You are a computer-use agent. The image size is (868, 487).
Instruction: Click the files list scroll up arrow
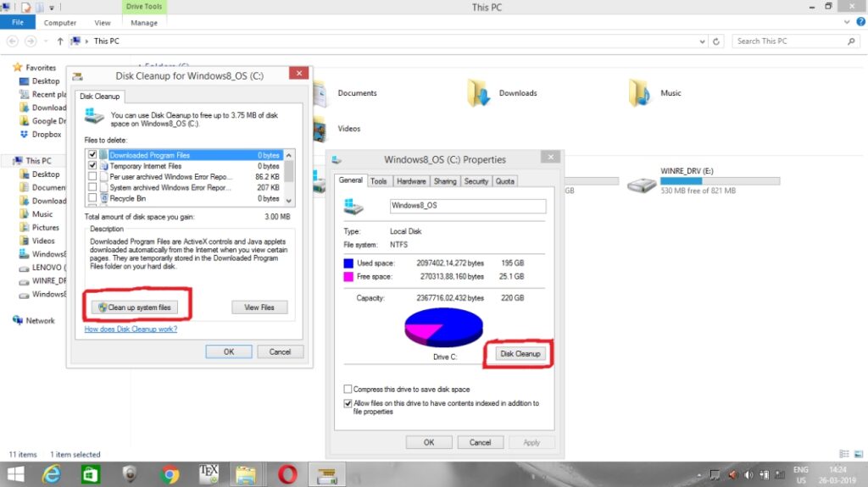(289, 155)
